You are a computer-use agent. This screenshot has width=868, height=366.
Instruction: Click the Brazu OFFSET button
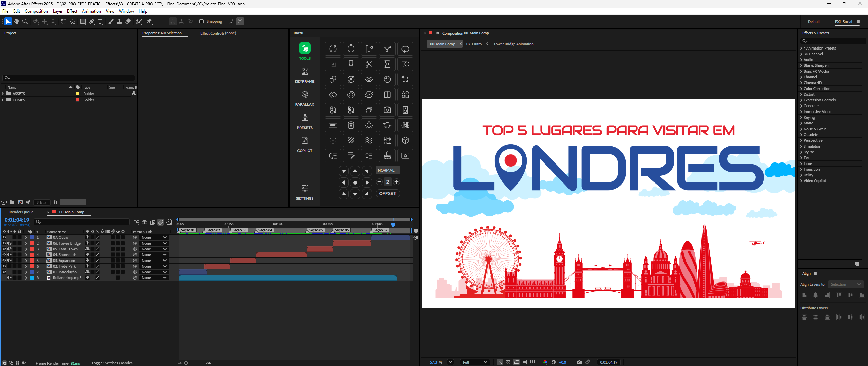387,193
